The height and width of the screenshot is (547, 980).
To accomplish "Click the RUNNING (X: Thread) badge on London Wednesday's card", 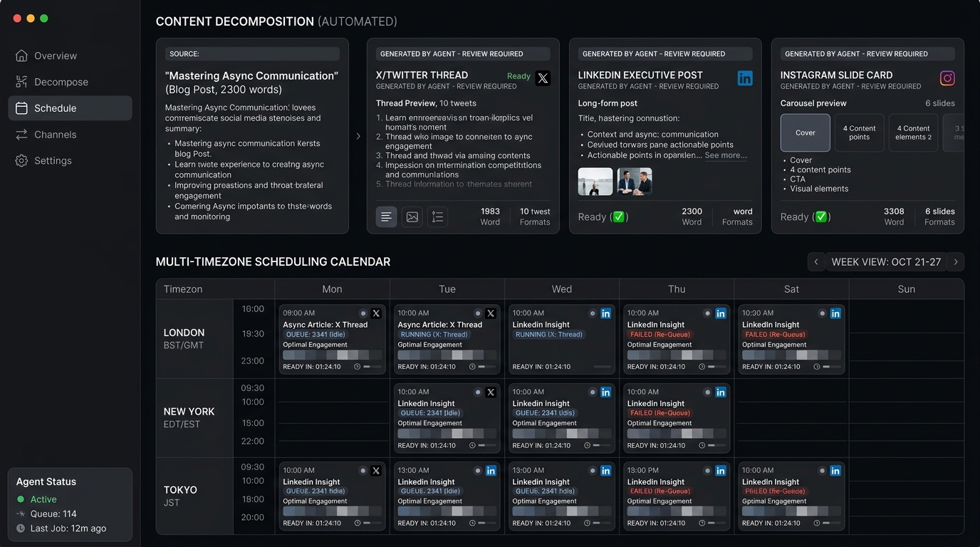I will coord(548,334).
